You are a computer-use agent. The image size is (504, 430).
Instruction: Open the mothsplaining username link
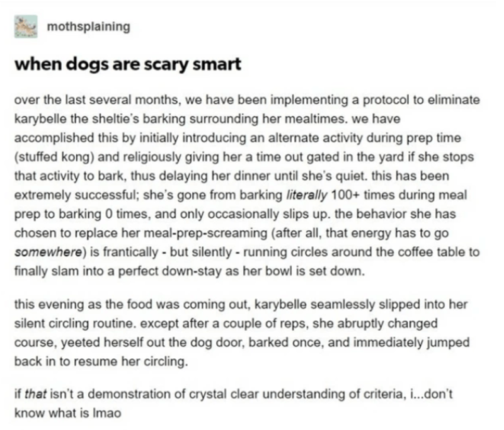tap(88, 26)
